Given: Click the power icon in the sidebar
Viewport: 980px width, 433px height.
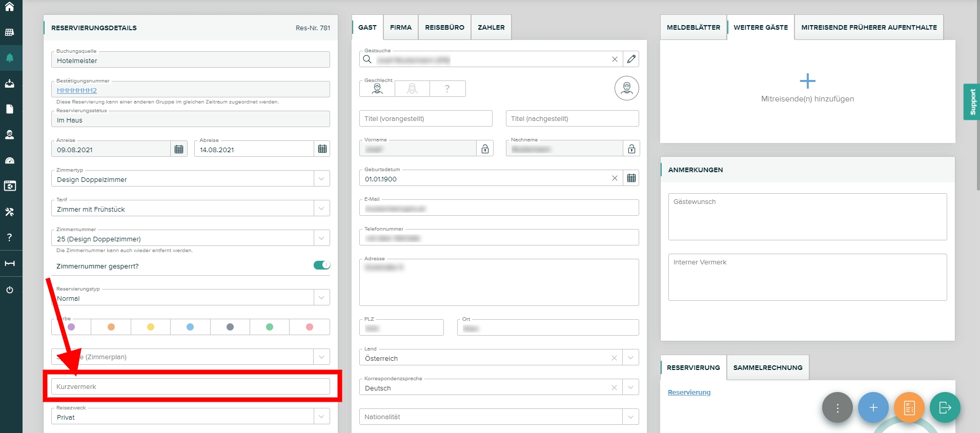Looking at the screenshot, I should tap(10, 290).
